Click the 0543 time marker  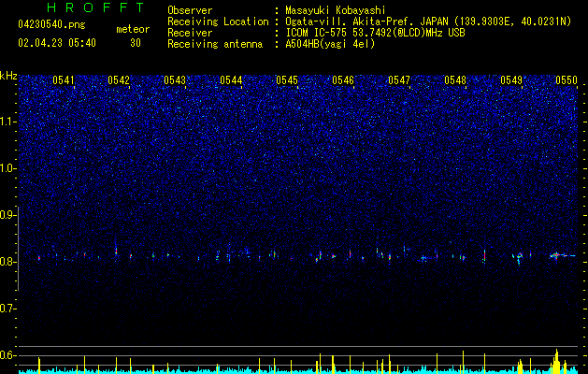click(175, 80)
